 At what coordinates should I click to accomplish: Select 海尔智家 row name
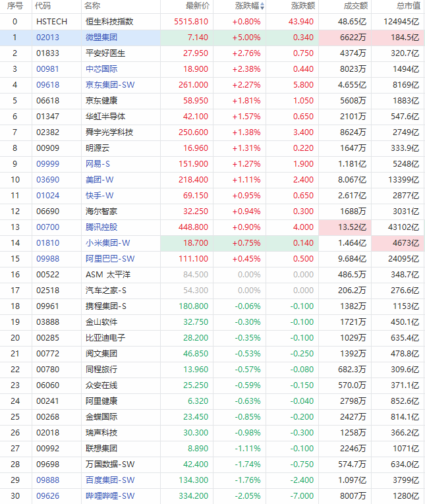[x=101, y=211]
